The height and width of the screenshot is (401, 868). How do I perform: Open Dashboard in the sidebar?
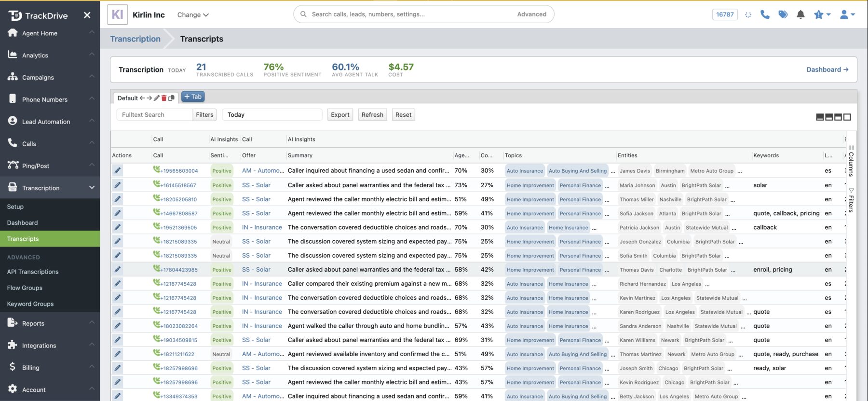(x=22, y=222)
